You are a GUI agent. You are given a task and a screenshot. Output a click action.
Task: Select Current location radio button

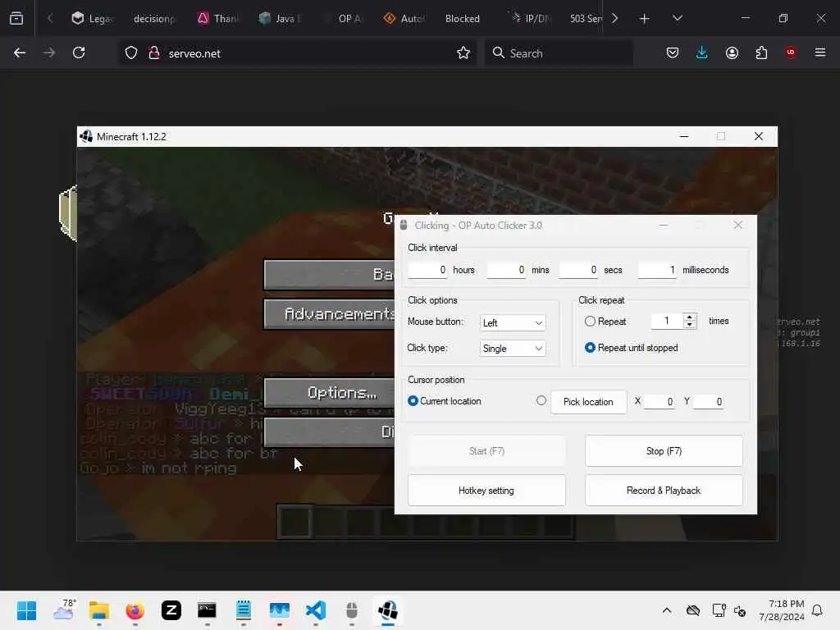click(x=413, y=400)
